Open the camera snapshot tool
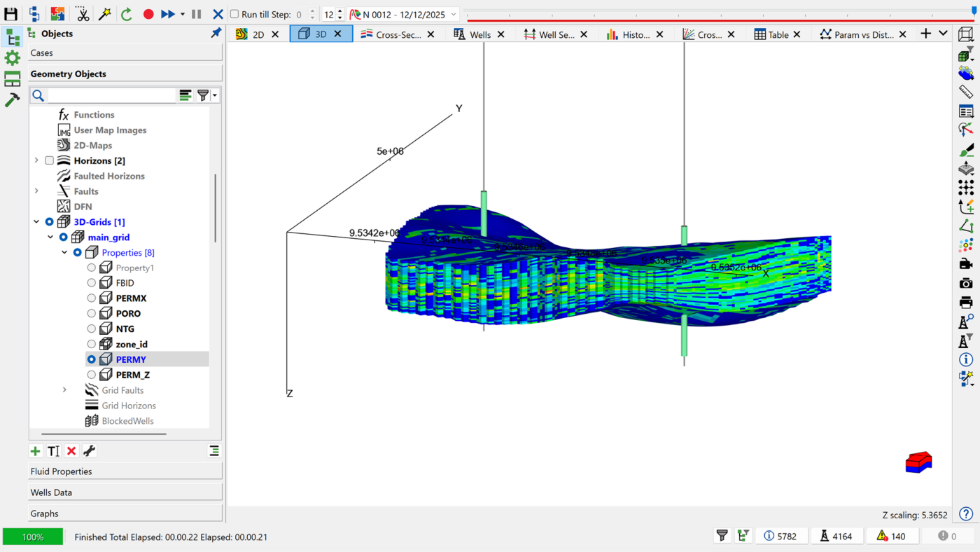 [966, 283]
